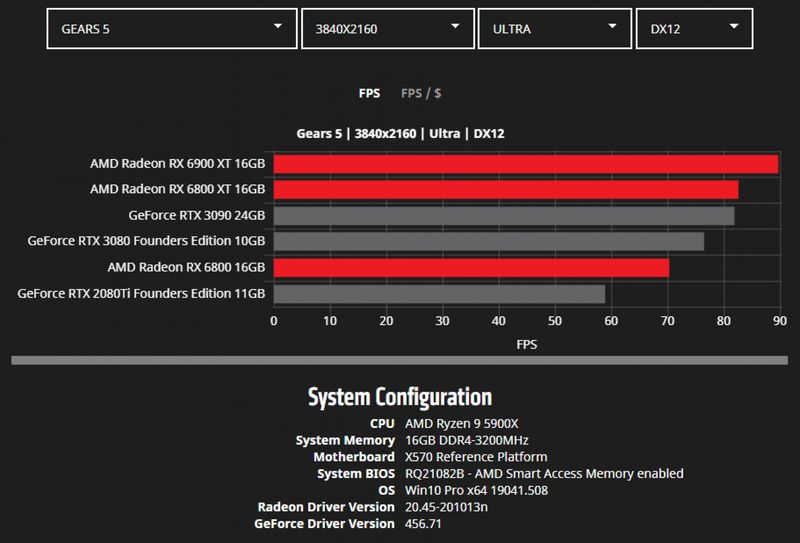Image resolution: width=800 pixels, height=543 pixels.
Task: Click the 16GB DDR4-3200MHz memory value
Action: [467, 440]
